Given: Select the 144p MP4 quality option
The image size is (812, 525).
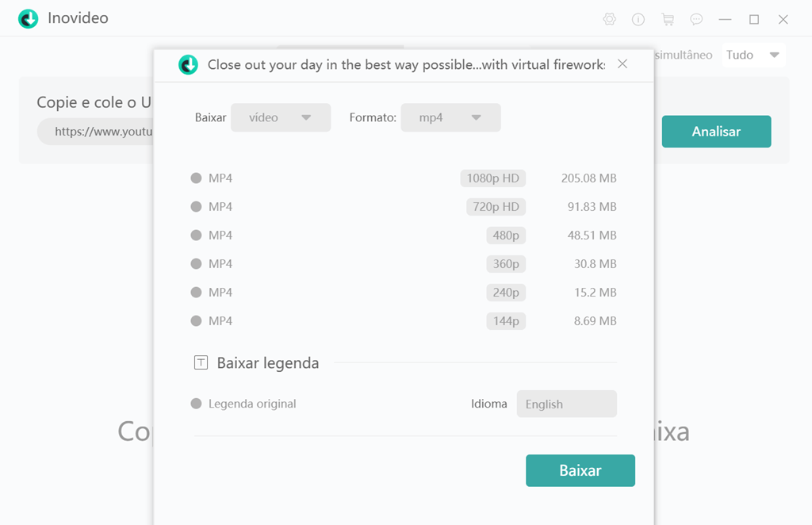Looking at the screenshot, I should point(197,321).
